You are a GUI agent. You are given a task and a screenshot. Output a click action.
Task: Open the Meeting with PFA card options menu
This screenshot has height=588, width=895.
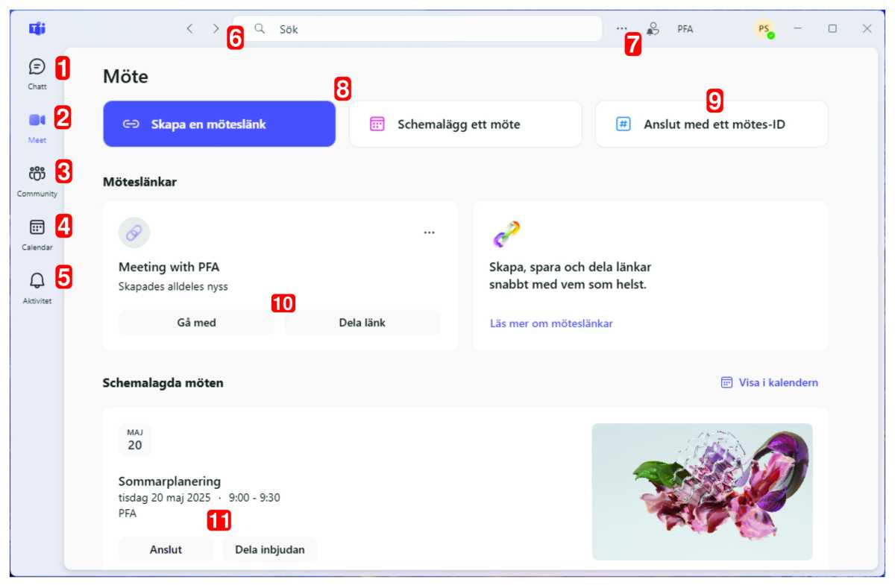pyautogui.click(x=430, y=232)
